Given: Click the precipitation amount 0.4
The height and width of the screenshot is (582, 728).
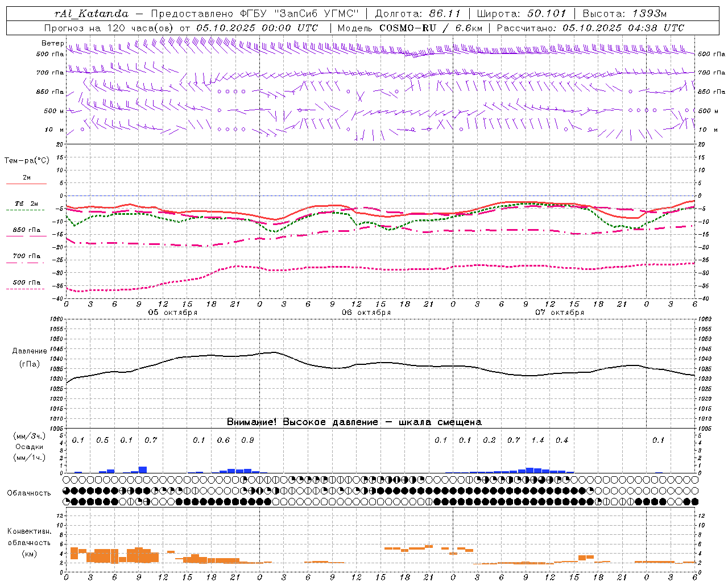Looking at the screenshot, I should [562, 440].
